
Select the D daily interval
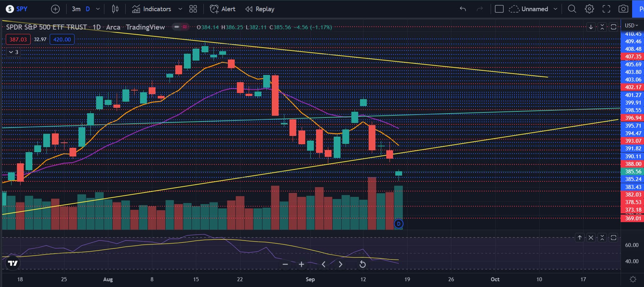point(87,9)
